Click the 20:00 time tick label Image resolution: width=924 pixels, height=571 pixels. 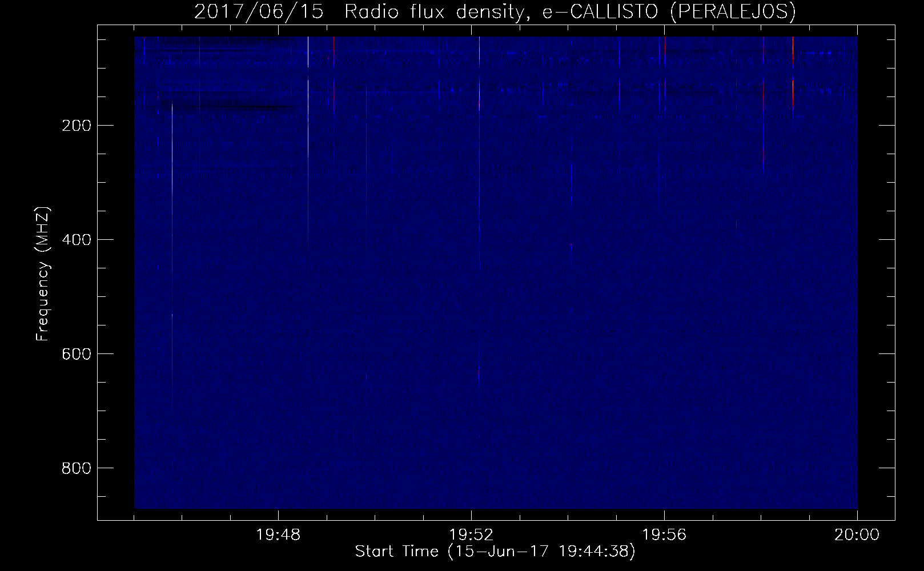tap(857, 535)
